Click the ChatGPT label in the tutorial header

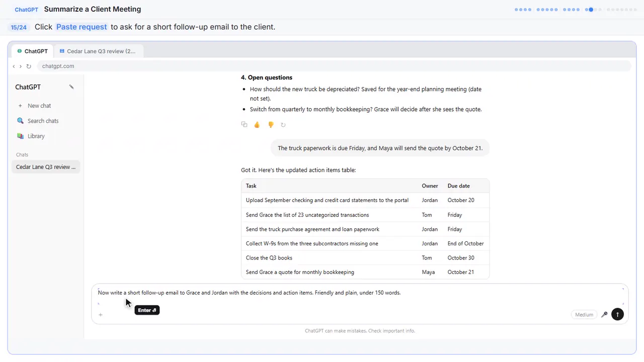click(x=26, y=10)
